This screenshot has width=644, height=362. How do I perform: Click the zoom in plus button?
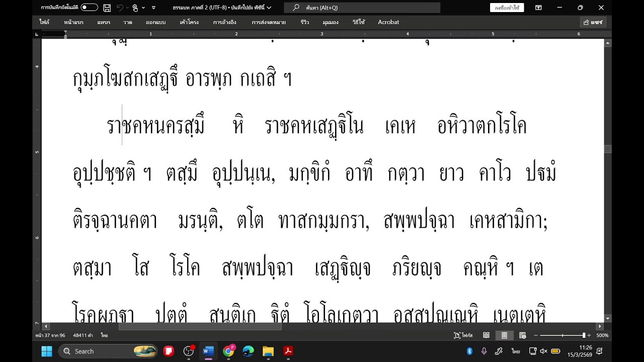[x=589, y=335]
